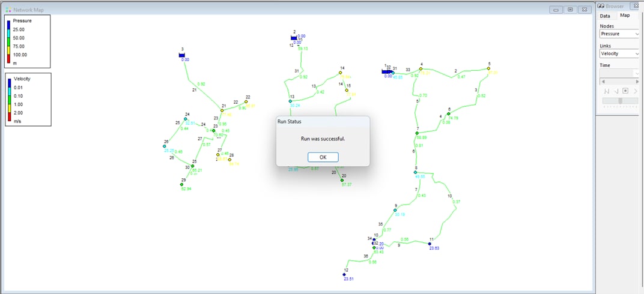Screen dimensions: 644x294
Task: Click the stop animation button
Action: [625, 91]
